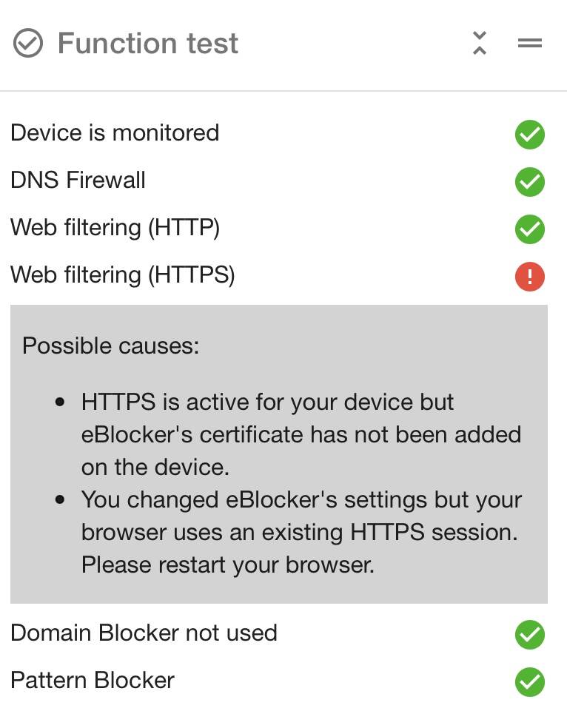Viewport: 567px width, 728px height.
Task: Click the Web filtering (HTTPS) label
Action: click(x=123, y=275)
